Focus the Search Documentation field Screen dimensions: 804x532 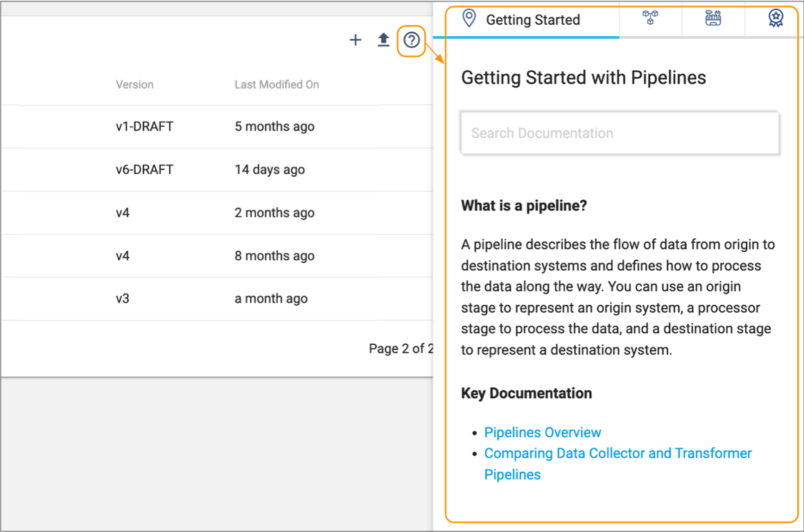coord(620,133)
